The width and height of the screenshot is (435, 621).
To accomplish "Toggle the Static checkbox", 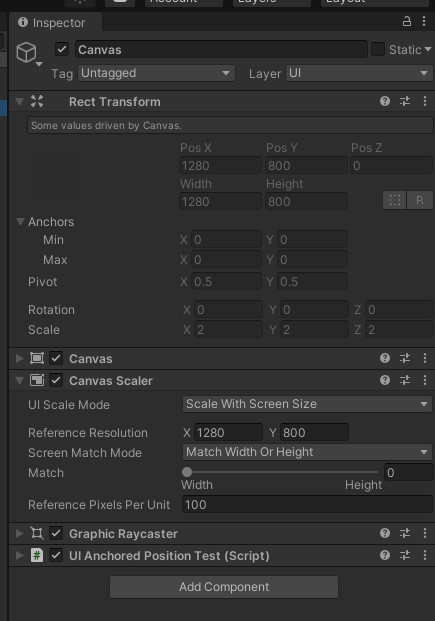I will (x=378, y=50).
